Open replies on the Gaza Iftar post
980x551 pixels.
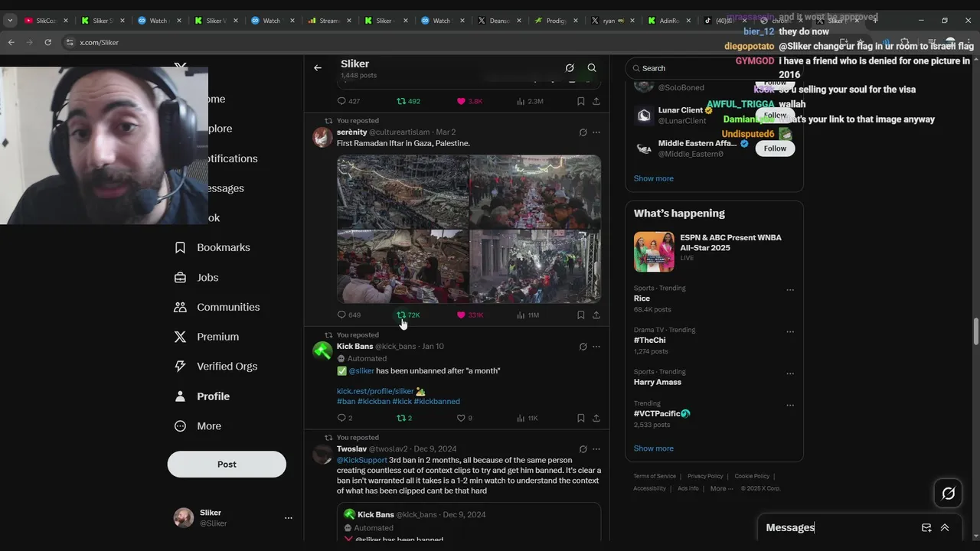coord(348,315)
